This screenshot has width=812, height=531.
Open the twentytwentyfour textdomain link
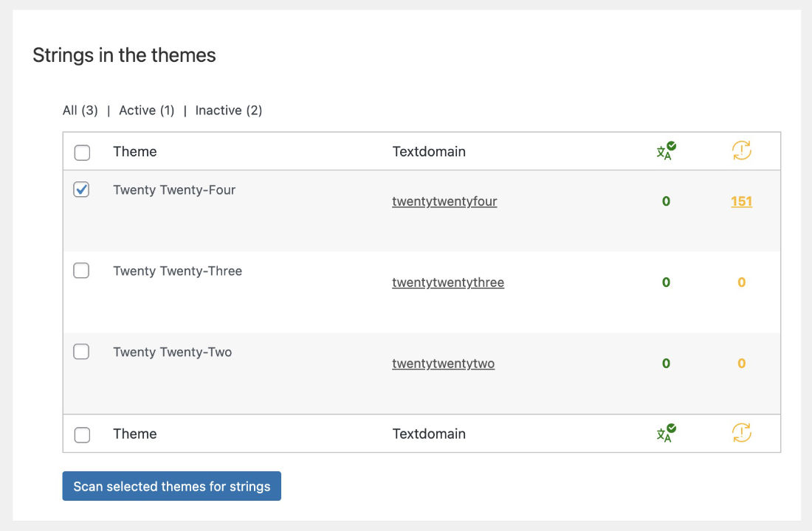[x=444, y=201]
